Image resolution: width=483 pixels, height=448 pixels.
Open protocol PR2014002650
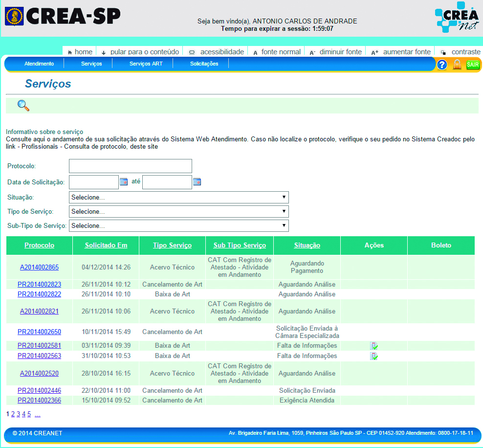pos(39,332)
